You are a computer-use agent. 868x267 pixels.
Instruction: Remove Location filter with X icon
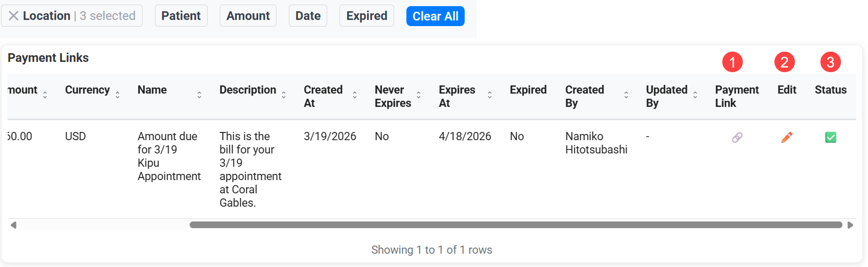(14, 16)
